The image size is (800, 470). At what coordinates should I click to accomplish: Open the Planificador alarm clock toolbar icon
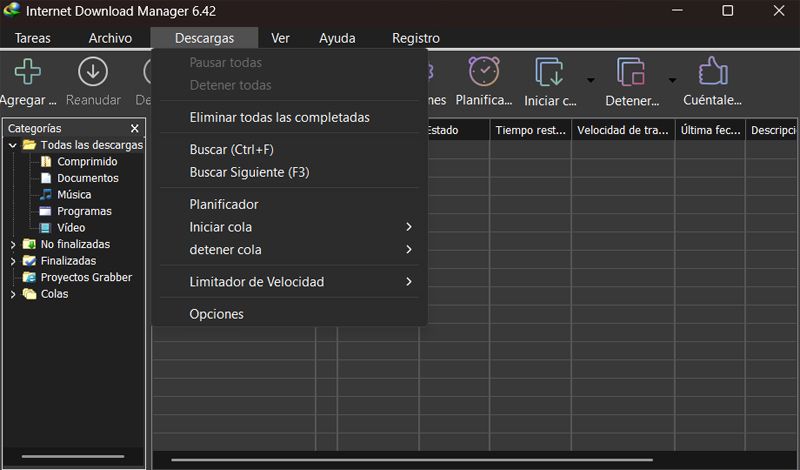[x=484, y=71]
